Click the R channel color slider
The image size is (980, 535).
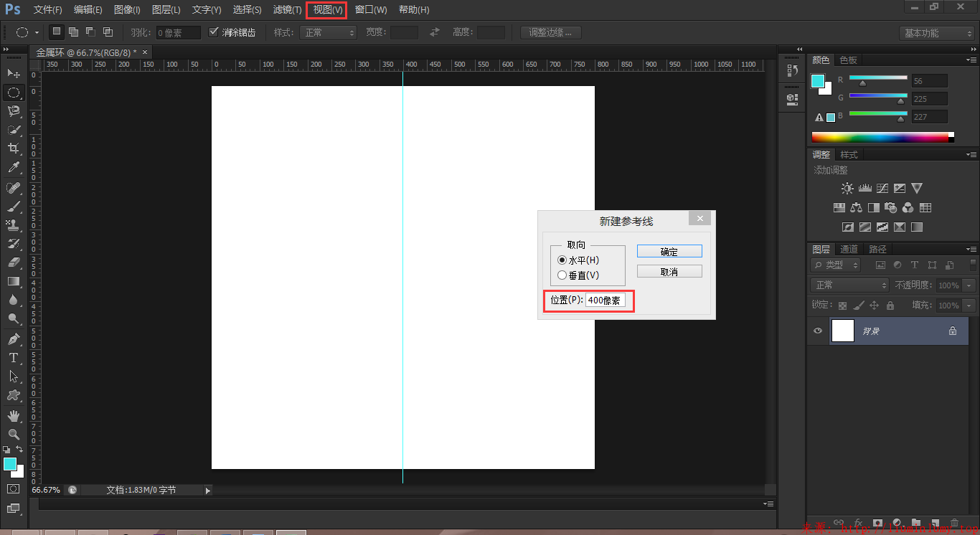tap(878, 78)
